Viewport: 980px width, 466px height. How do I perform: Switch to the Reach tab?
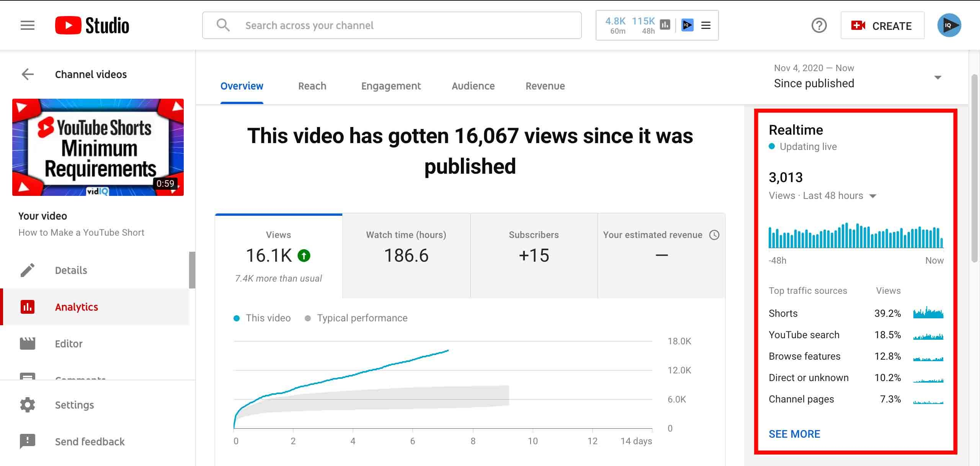312,86
